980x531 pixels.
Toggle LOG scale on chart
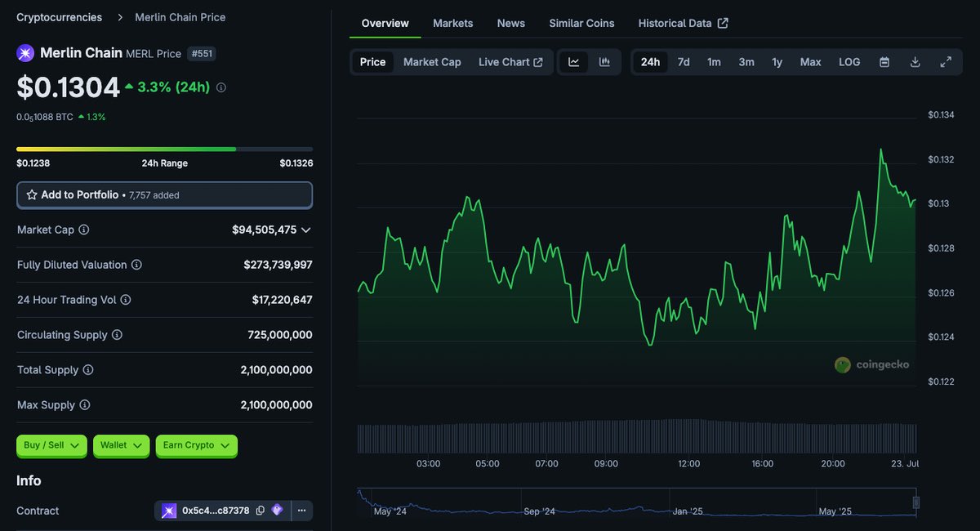click(x=849, y=62)
